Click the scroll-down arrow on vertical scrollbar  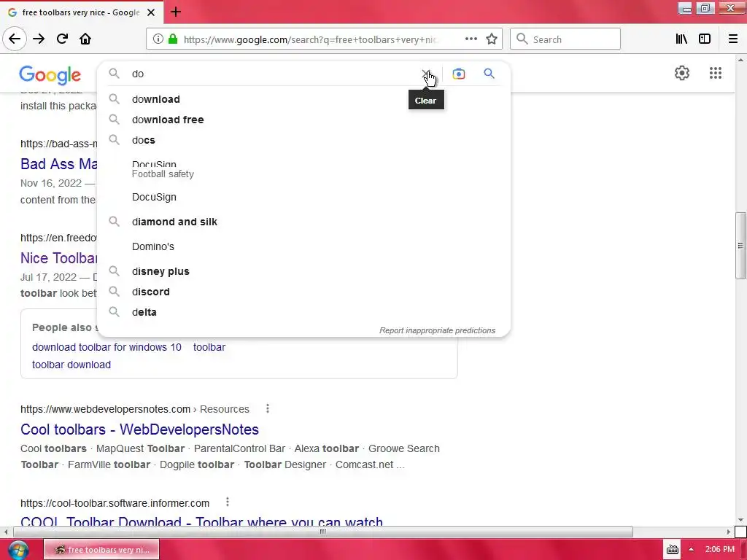740,520
